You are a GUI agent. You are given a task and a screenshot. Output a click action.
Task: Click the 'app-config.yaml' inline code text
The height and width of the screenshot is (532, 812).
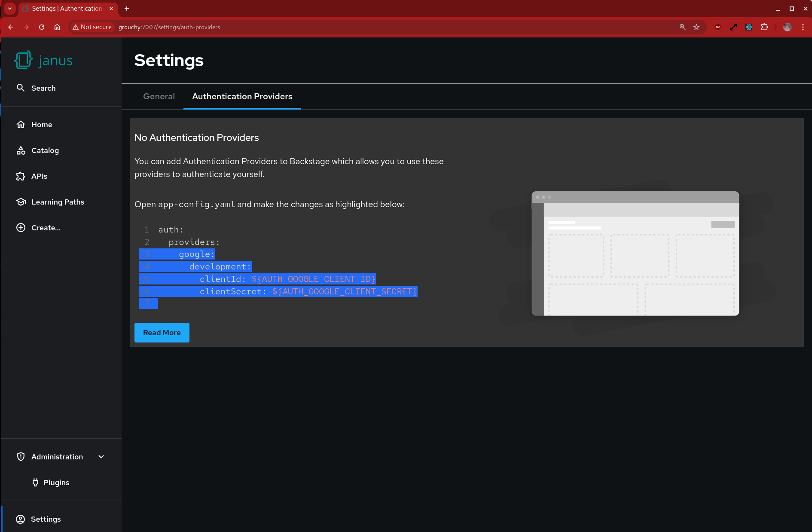click(x=197, y=205)
